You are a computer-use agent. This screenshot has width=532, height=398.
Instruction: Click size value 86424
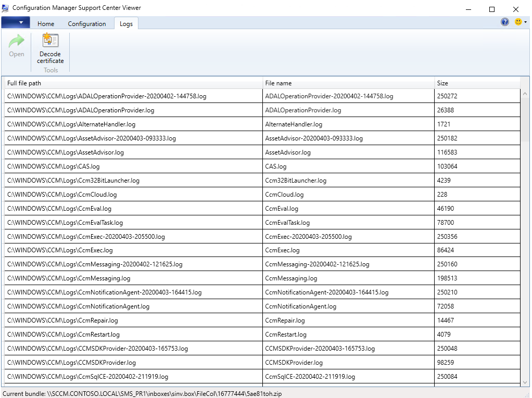pyautogui.click(x=446, y=250)
